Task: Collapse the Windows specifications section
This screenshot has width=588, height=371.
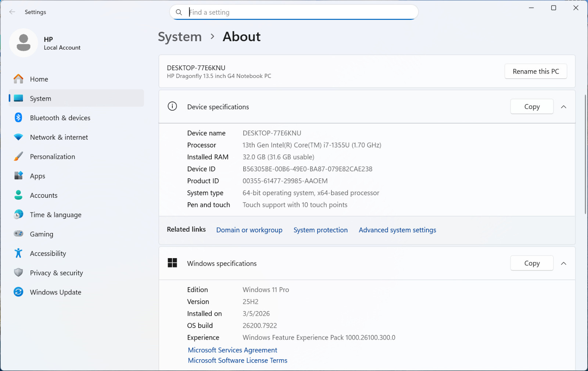Action: (x=563, y=263)
